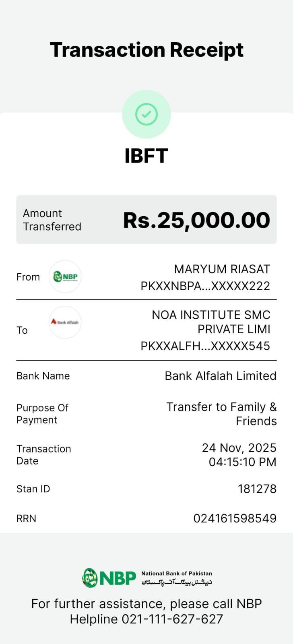This screenshot has width=293, height=644.
Task: Click the RRN number 024161598549
Action: [235, 518]
